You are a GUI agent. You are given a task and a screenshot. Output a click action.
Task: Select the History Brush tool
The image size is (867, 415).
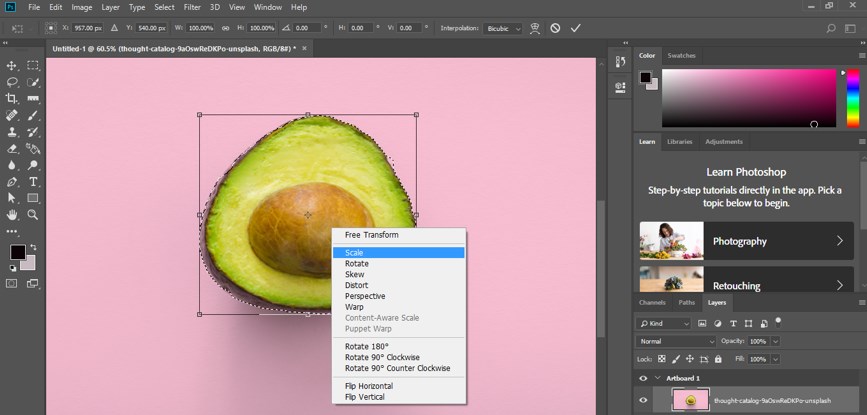tap(33, 132)
